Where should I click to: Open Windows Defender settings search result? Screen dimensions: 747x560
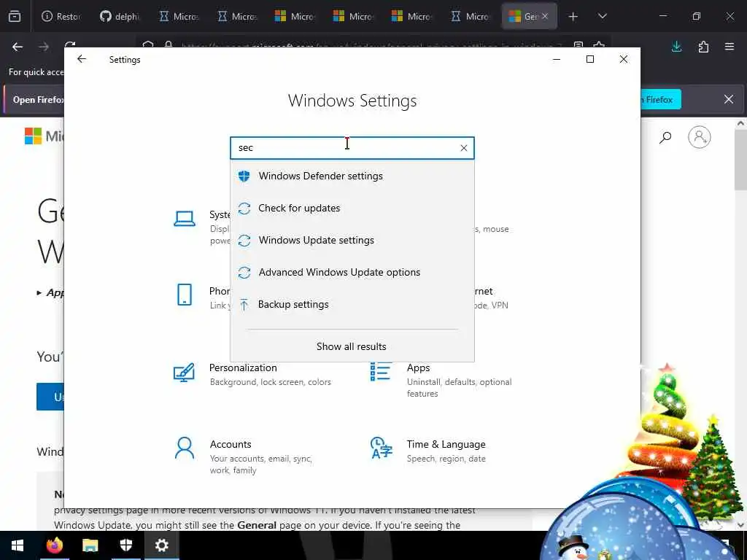(352, 176)
